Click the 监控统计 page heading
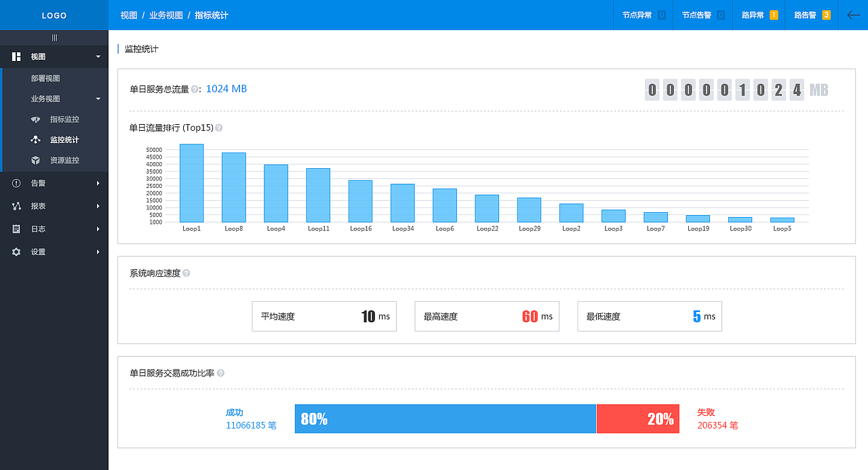Image resolution: width=868 pixels, height=470 pixels. coord(142,49)
